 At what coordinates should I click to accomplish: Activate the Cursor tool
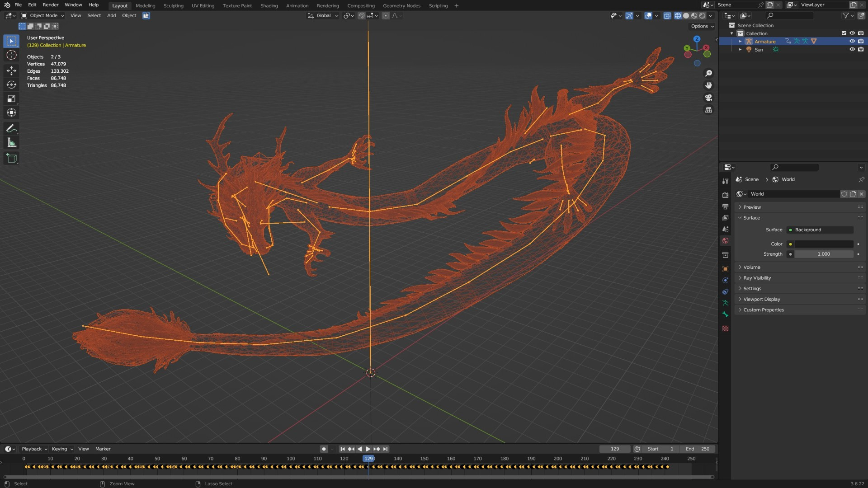pyautogui.click(x=12, y=55)
